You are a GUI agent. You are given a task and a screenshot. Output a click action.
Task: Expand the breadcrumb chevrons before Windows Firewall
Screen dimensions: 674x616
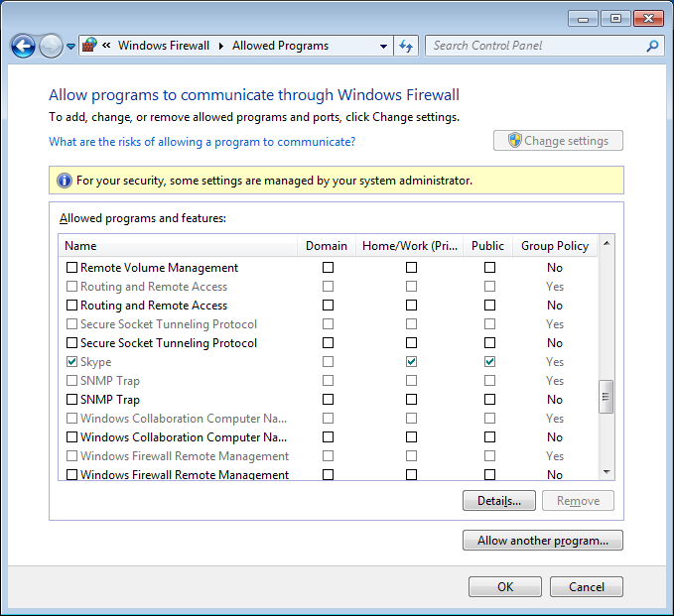point(105,46)
